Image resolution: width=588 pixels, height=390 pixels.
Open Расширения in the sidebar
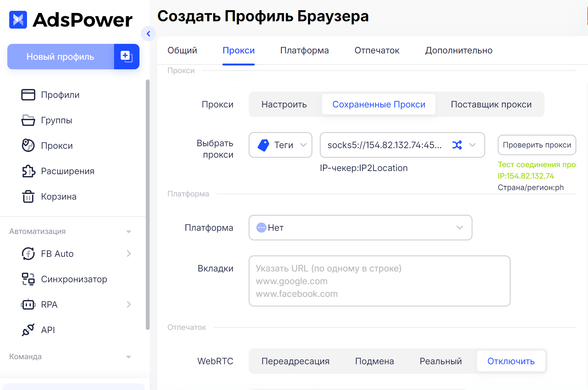pos(68,171)
